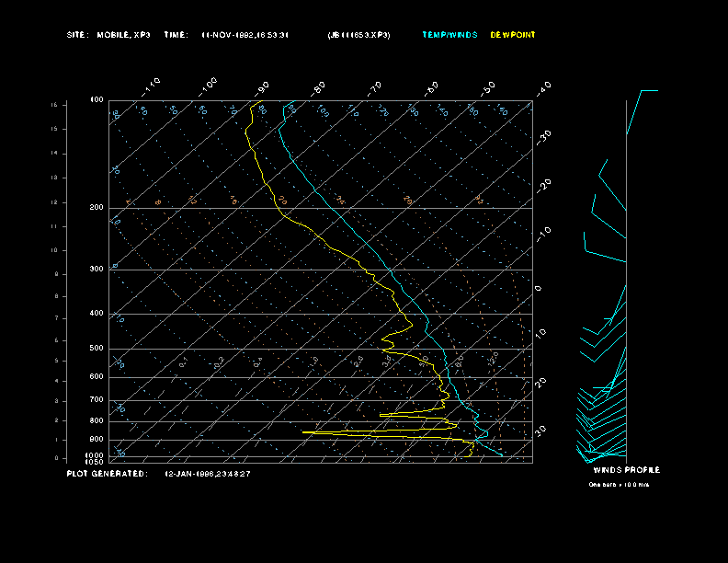Select the site name 'MOBILE, XP3'
Screen dimensions: 728x563
[x=123, y=35]
